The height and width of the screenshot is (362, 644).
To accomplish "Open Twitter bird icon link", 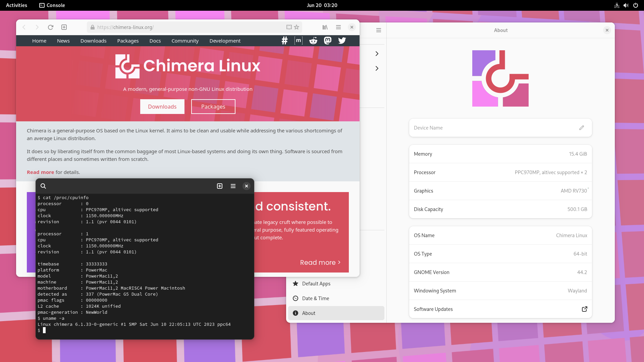I will (342, 41).
